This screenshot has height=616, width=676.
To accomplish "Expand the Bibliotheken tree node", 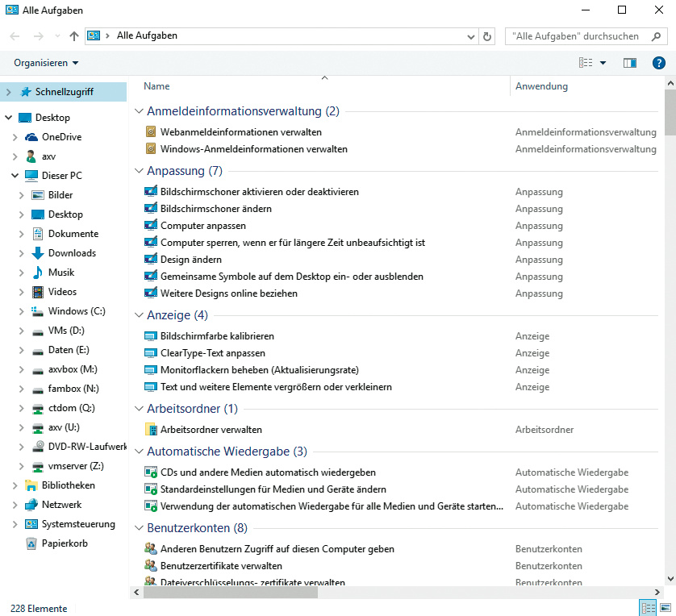I will pyautogui.click(x=15, y=485).
